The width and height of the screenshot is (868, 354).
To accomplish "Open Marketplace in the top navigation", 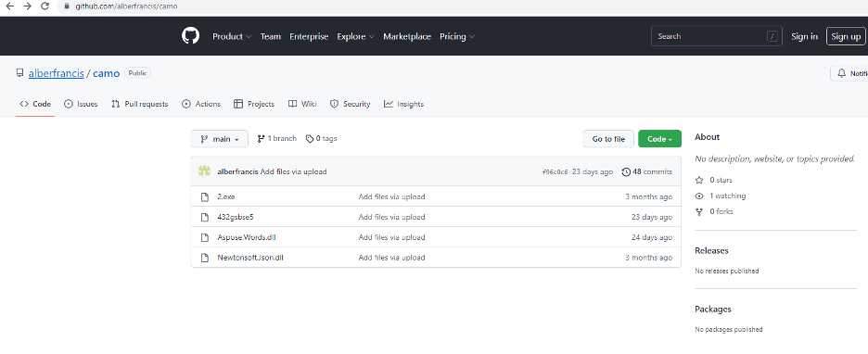I will point(407,36).
